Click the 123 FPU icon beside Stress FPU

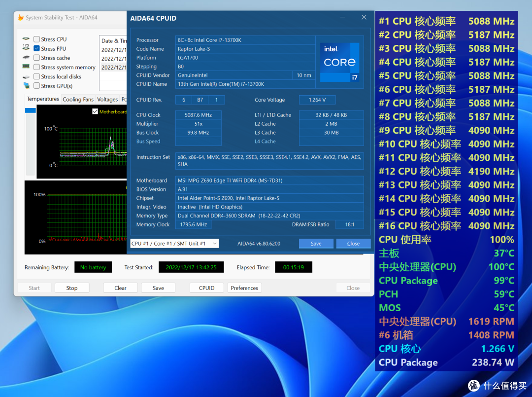coord(26,47)
